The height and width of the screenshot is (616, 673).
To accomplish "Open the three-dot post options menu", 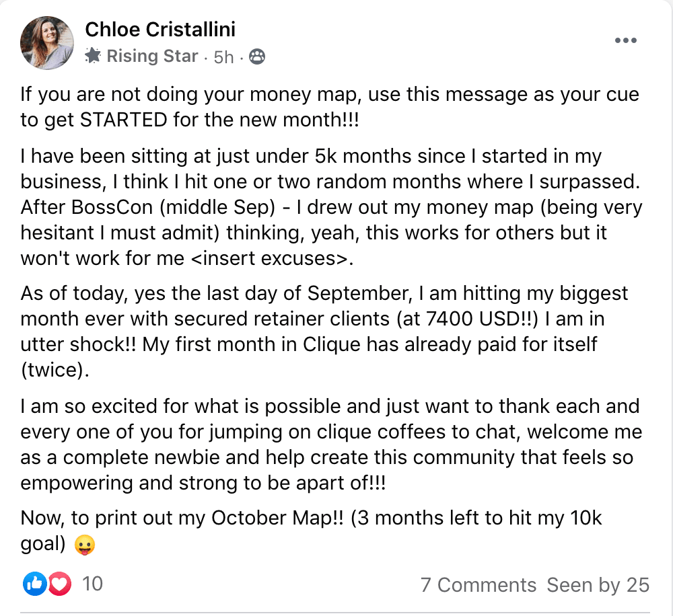I will pos(625,40).
